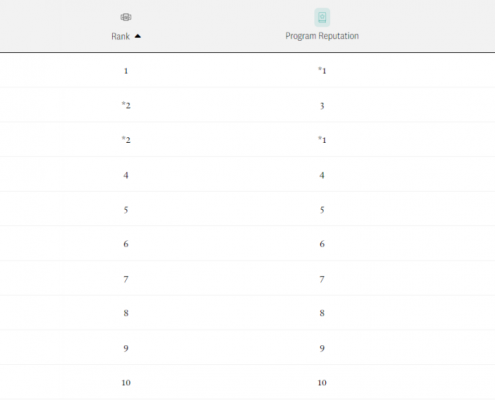Select the Rank 1 cell
Screen dimensions: 495x400
[126, 71]
